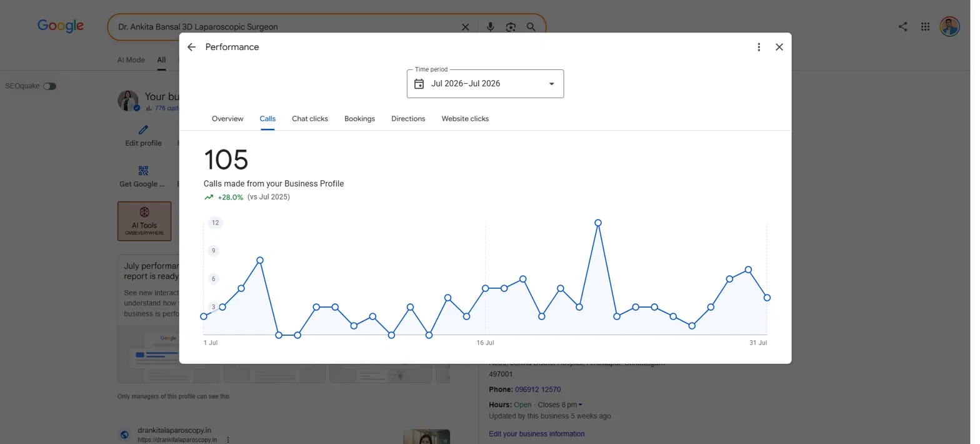Open the Time period dropdown arrow
Screen dimensions: 980x444
(551, 84)
